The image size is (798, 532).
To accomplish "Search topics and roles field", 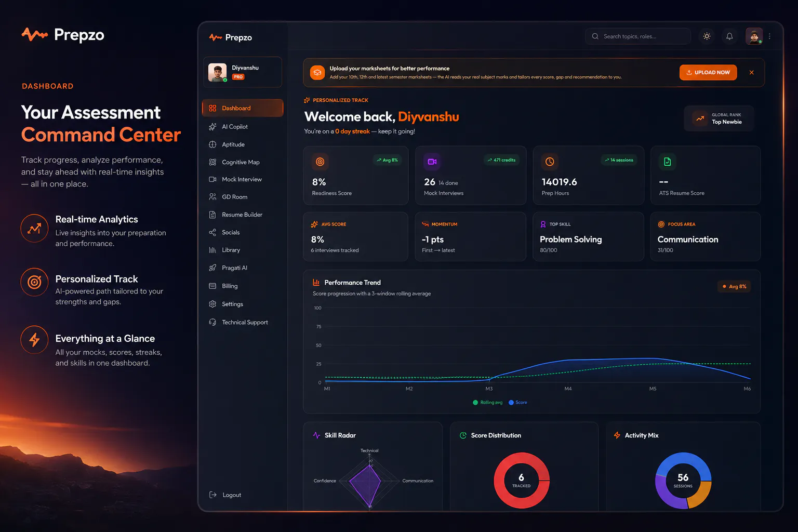I will coord(638,36).
